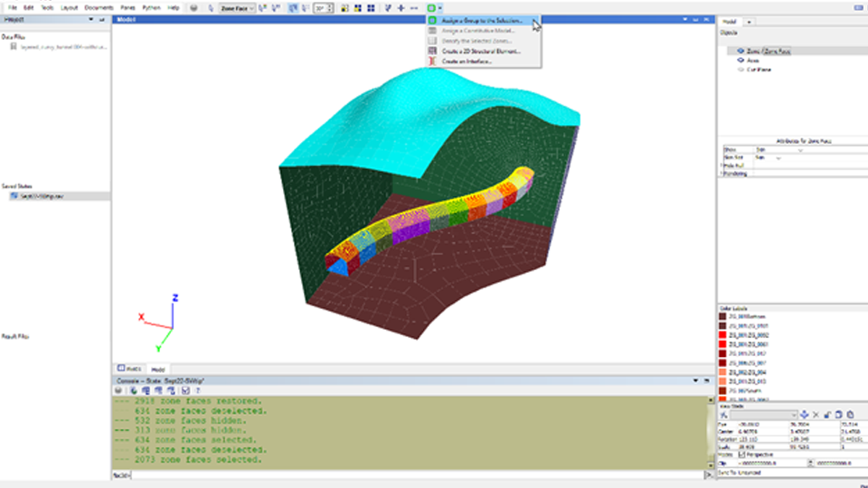The image size is (868, 488).
Task: Click the dark blue four-square grid icon
Action: [371, 8]
